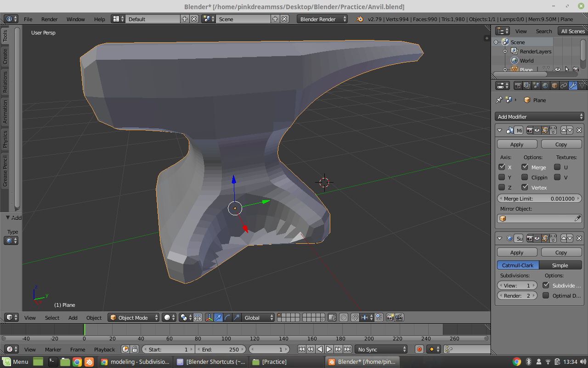Enable Mirror modifier Z axis checkbox
The width and height of the screenshot is (588, 368).
click(x=502, y=187)
